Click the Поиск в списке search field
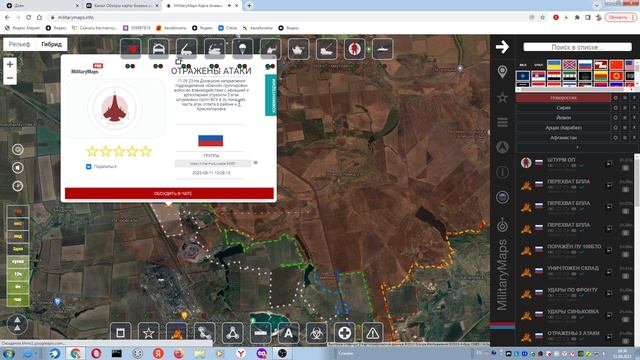Screen dimensions: 640x360 point(577,47)
